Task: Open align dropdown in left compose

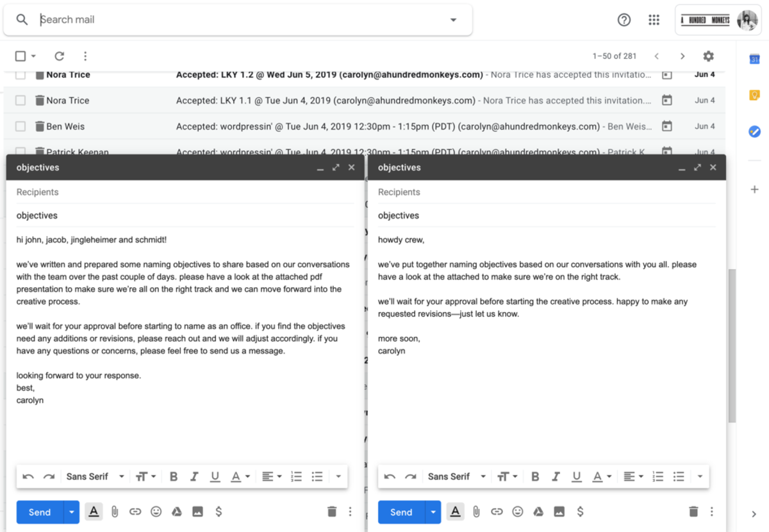Action: 270,477
